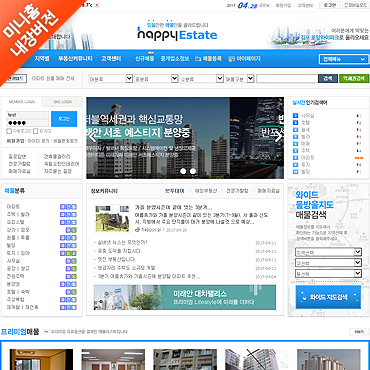Open the my page icon in navigation bar
This screenshot has height=370, width=370.
tap(231, 59)
